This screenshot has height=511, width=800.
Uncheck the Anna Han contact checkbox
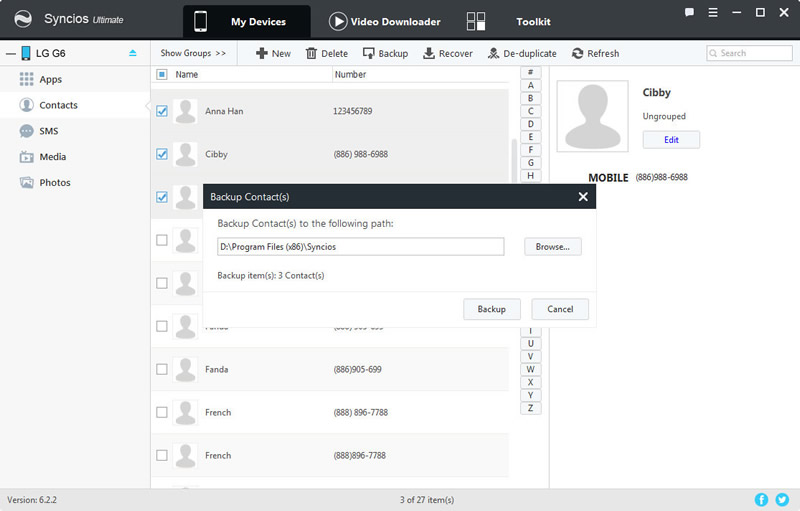point(162,111)
